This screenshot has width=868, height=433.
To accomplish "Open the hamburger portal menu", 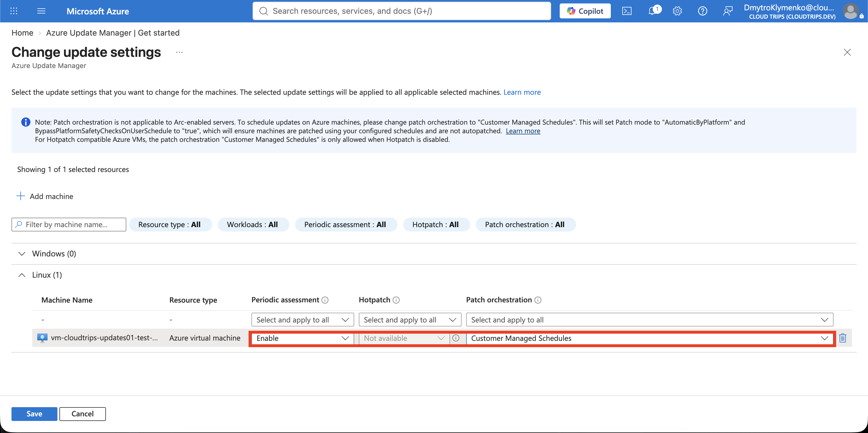I will [x=41, y=11].
